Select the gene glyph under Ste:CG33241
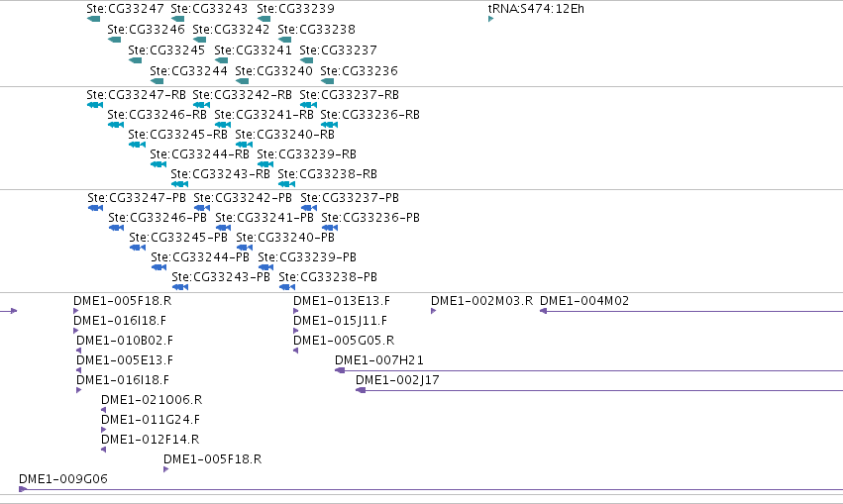 221,60
